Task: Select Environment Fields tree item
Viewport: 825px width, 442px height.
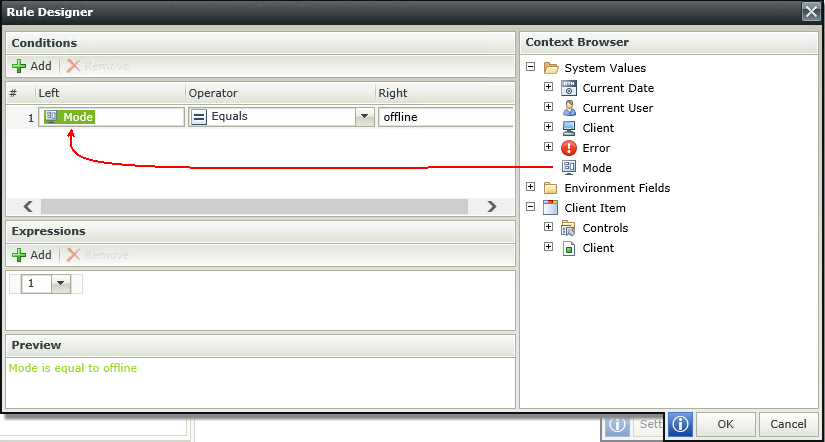Action: click(617, 188)
